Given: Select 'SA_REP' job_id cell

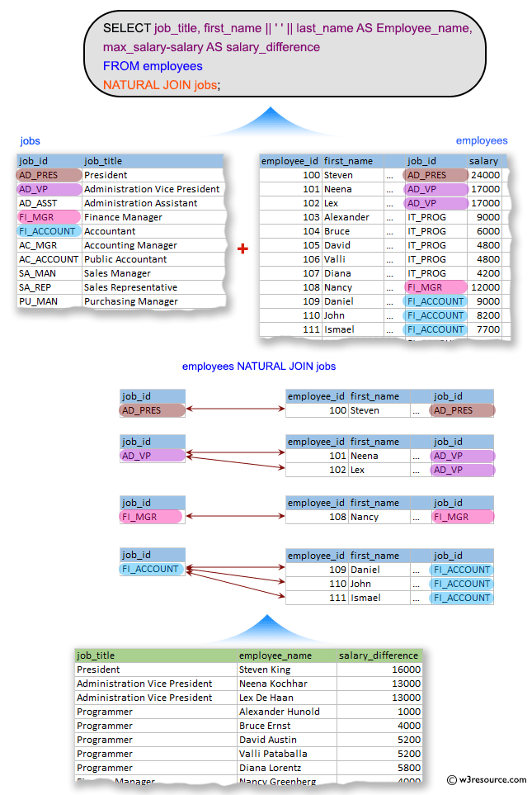Looking at the screenshot, I should 49,287.
